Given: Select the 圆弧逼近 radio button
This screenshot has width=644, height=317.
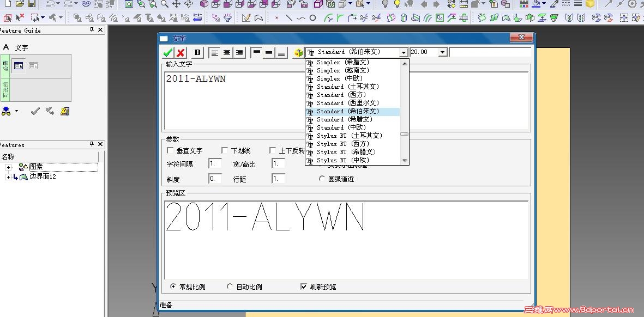Looking at the screenshot, I should 322,179.
